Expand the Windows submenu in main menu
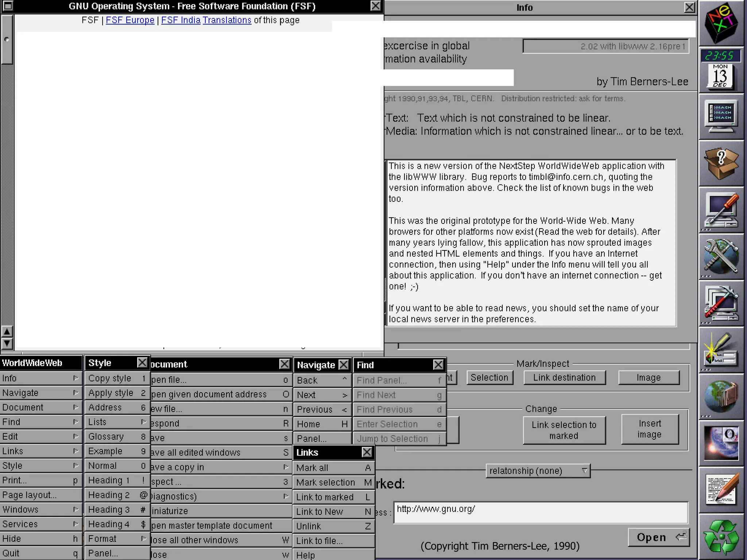747x560 pixels. click(41, 509)
